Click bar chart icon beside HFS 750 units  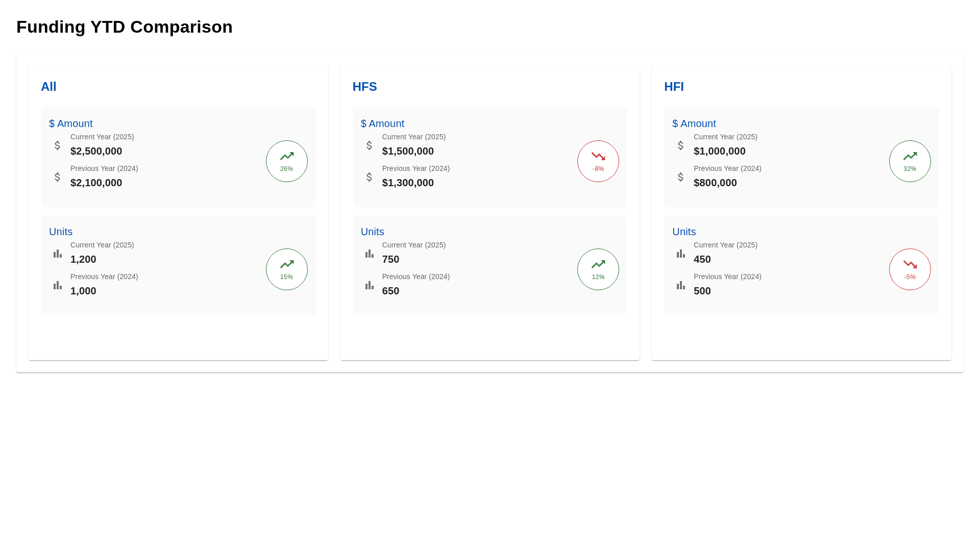(369, 254)
